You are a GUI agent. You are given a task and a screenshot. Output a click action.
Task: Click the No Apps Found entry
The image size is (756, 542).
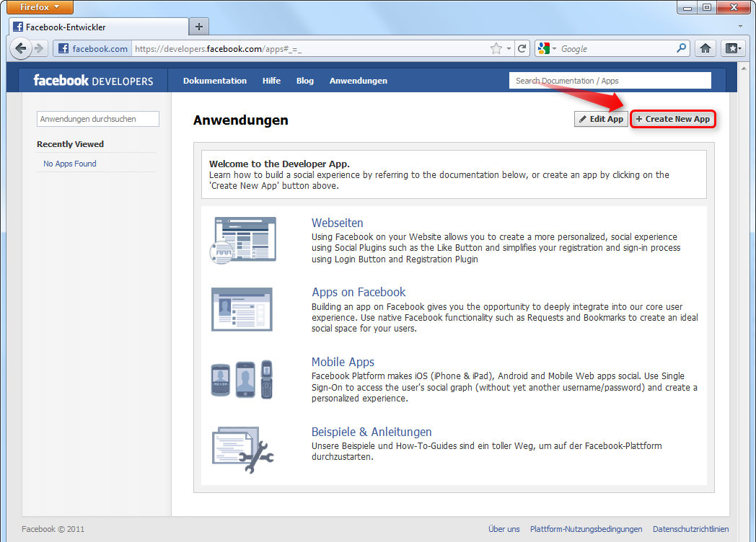(x=70, y=164)
